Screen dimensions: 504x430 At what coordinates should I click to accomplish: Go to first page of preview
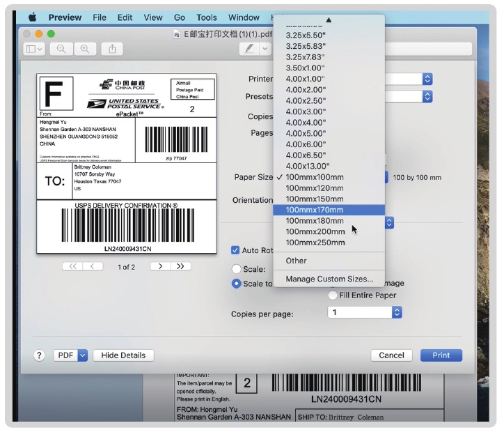[72, 266]
